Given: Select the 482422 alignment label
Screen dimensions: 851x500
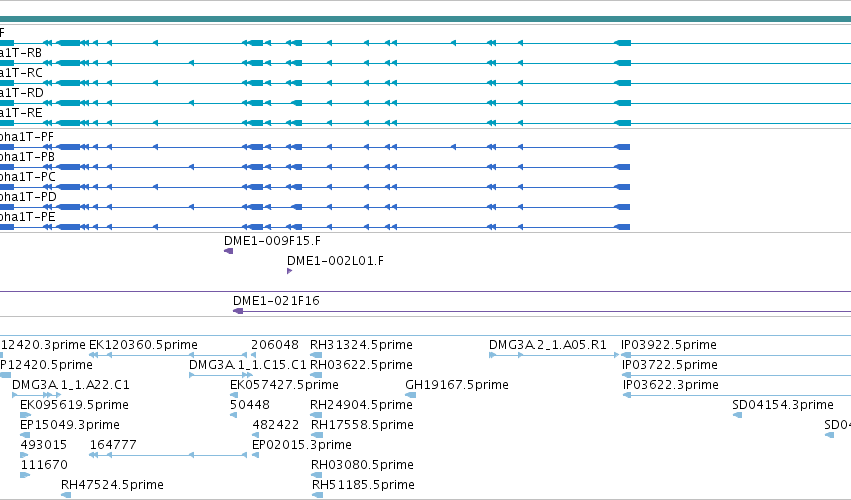Looking at the screenshot, I should (x=276, y=425).
